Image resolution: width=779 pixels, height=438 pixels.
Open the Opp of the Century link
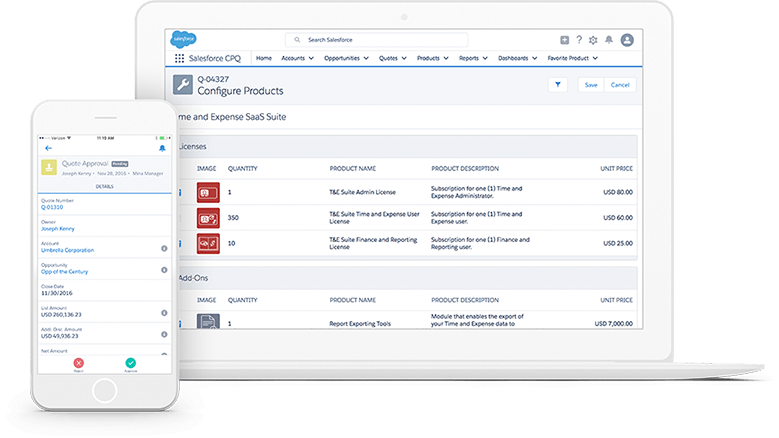[x=64, y=272]
